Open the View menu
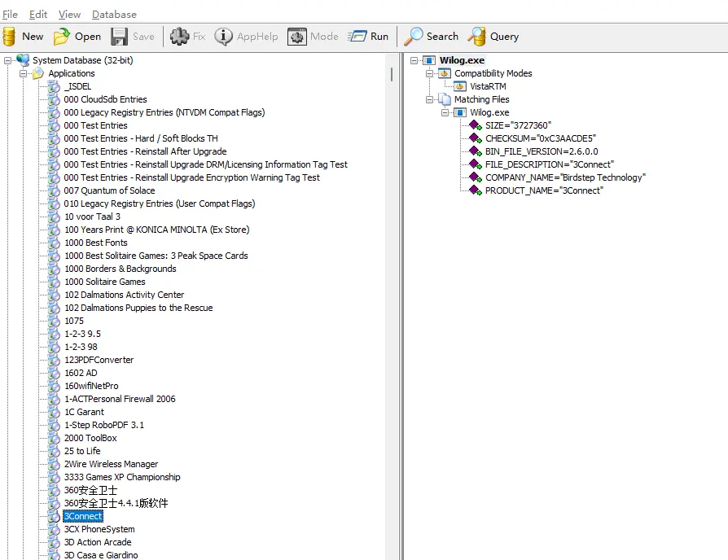The height and width of the screenshot is (560, 728). coord(70,15)
